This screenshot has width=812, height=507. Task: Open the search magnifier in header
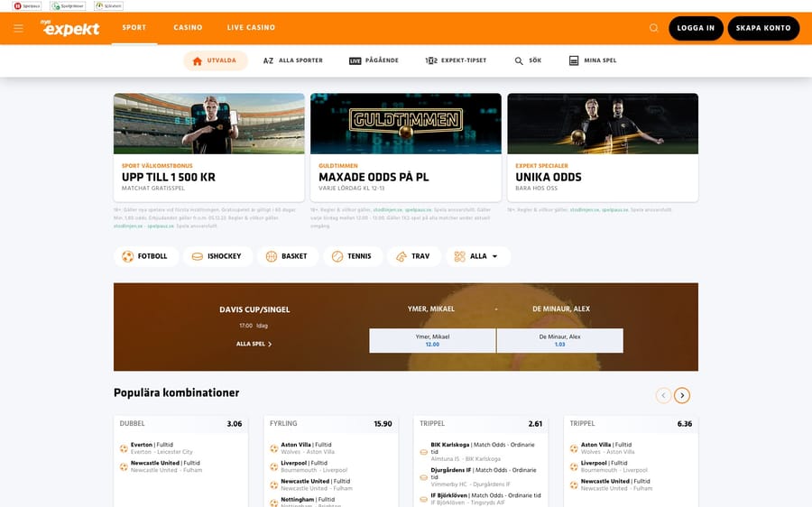(x=653, y=28)
